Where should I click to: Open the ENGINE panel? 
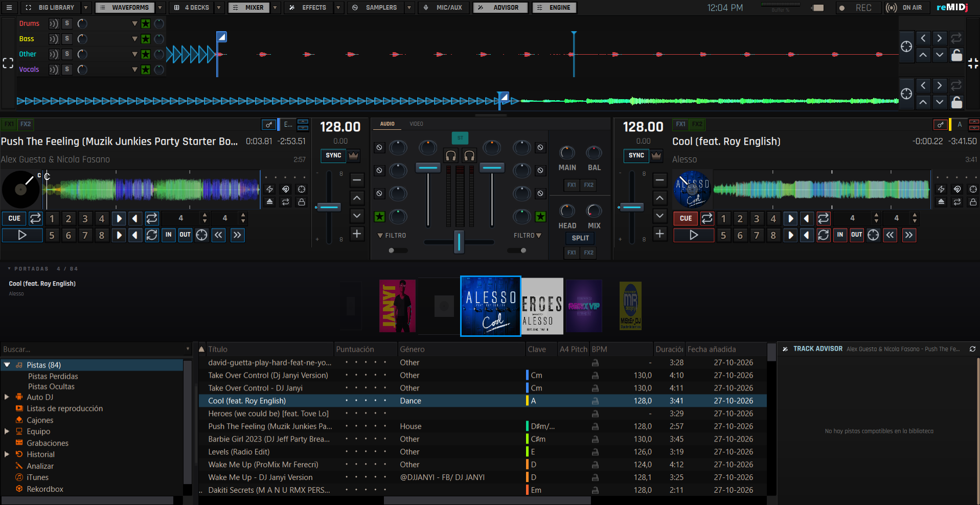coord(555,8)
